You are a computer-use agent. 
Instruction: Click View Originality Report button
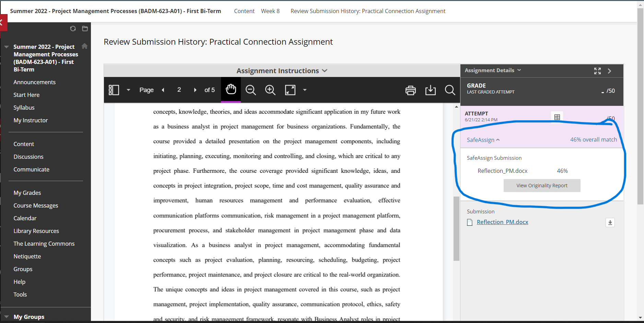[542, 186]
